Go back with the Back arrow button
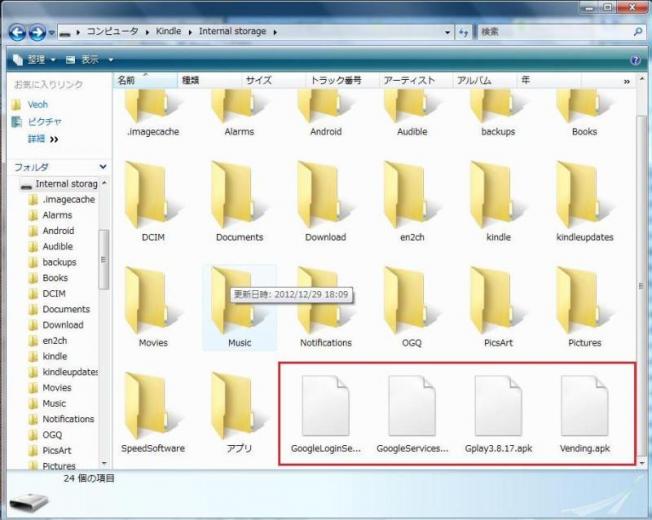The image size is (652, 520). coord(17,32)
